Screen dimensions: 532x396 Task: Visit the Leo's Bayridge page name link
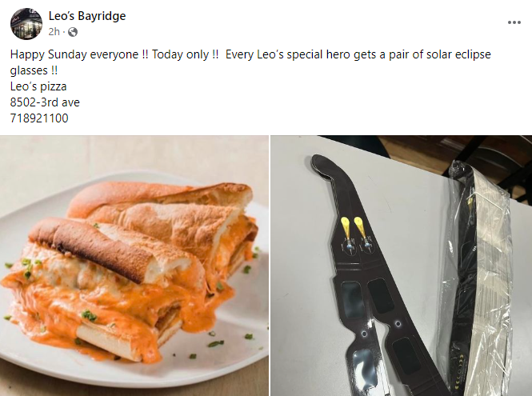pos(87,16)
